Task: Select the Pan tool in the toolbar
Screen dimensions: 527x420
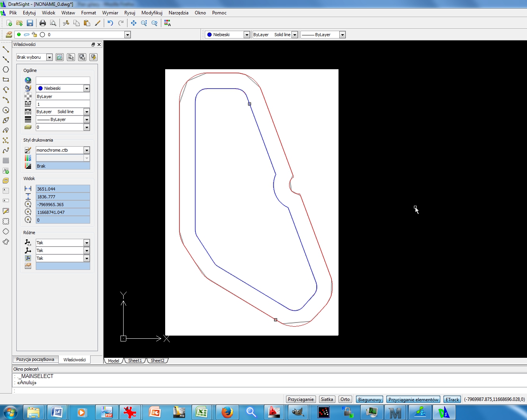Action: pyautogui.click(x=134, y=23)
